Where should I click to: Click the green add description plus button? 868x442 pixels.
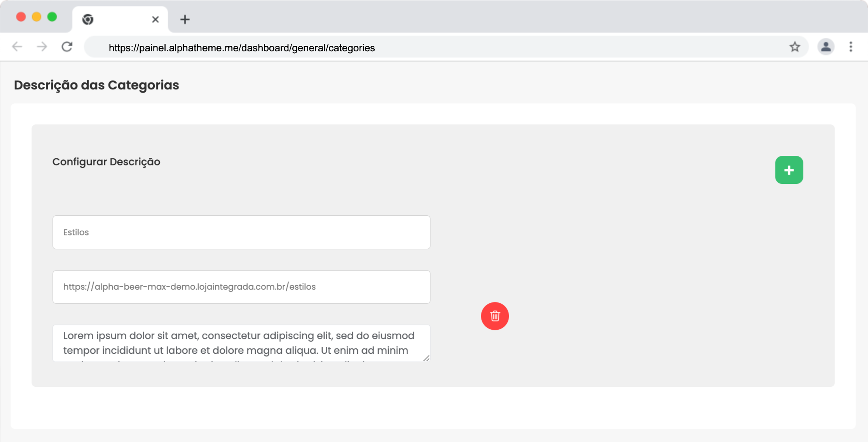pos(789,170)
